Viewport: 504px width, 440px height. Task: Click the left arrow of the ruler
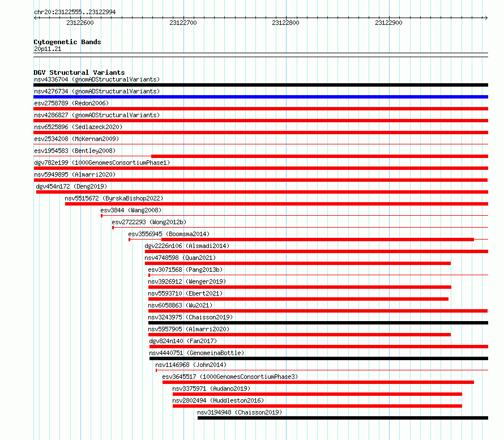click(36, 18)
